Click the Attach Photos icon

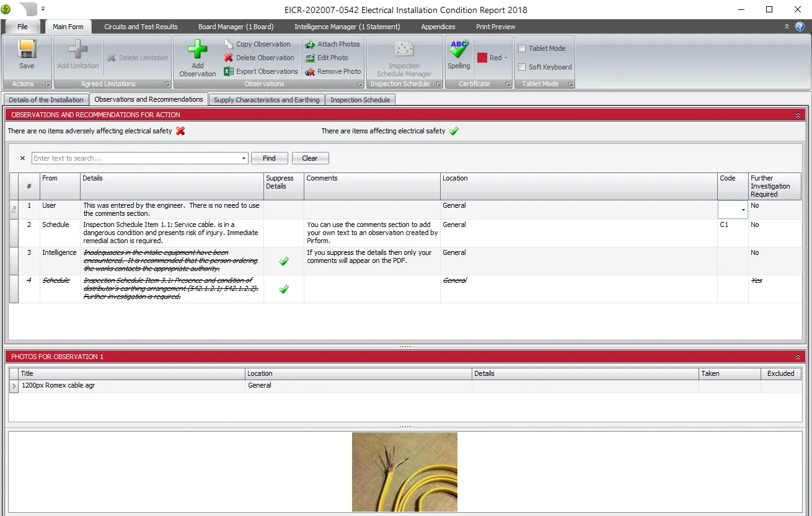tap(310, 44)
